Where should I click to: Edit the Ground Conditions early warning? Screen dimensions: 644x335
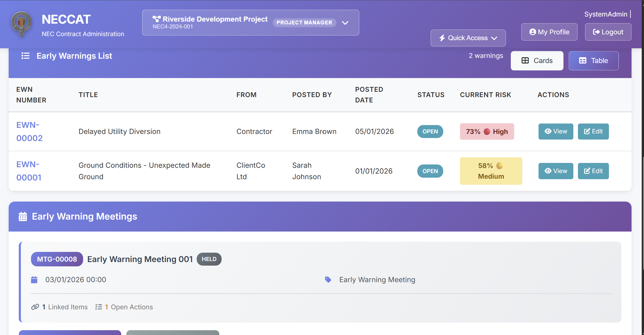593,171
